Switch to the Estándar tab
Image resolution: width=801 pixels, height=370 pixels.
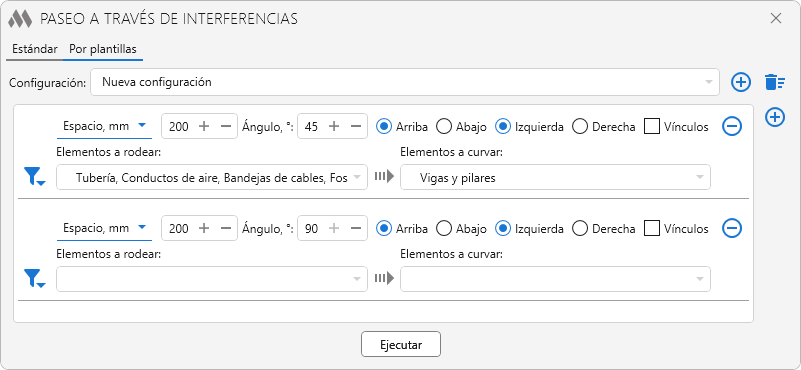coord(35,50)
